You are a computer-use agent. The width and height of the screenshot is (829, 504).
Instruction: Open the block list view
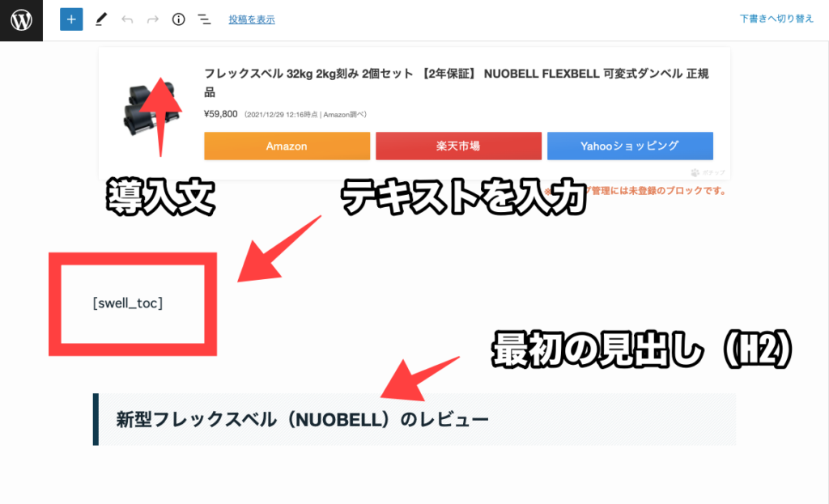(x=204, y=19)
